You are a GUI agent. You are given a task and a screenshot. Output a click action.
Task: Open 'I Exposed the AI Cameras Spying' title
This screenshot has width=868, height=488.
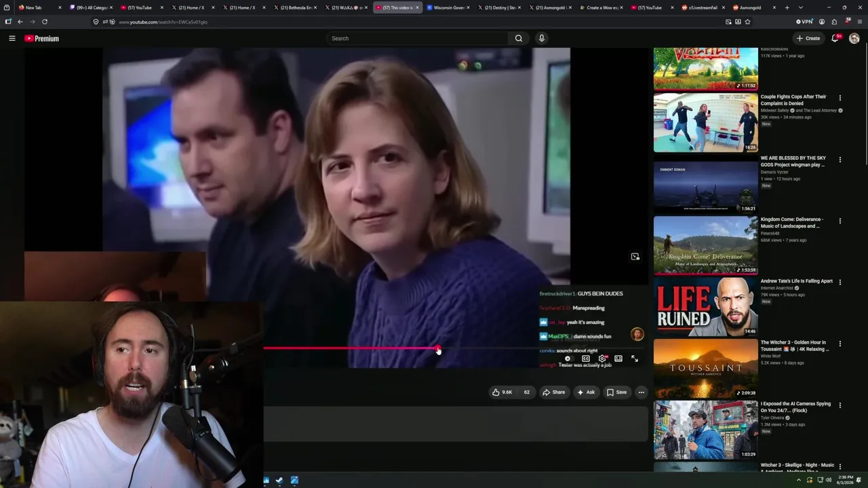pyautogui.click(x=795, y=407)
